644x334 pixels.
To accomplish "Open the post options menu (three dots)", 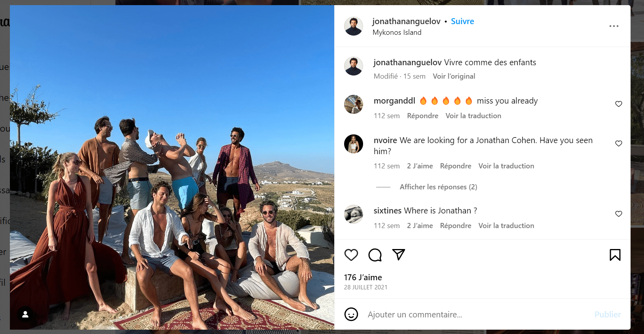I will [614, 26].
